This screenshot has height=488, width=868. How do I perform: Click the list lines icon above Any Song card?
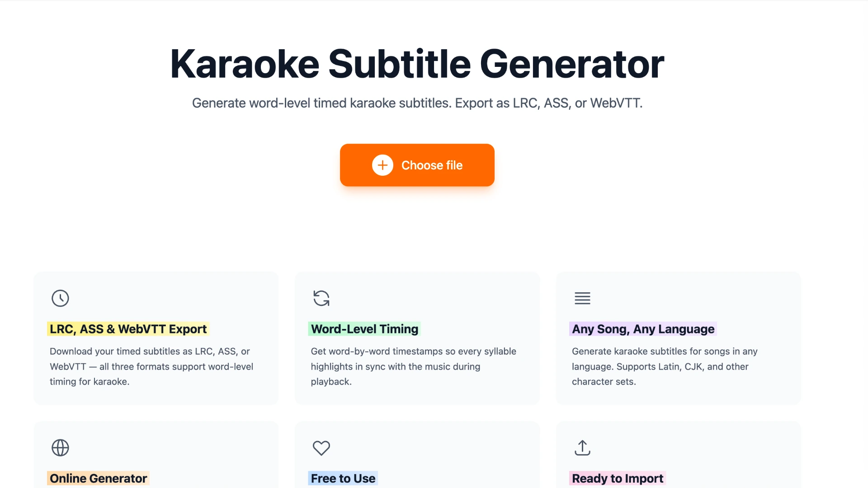click(582, 298)
